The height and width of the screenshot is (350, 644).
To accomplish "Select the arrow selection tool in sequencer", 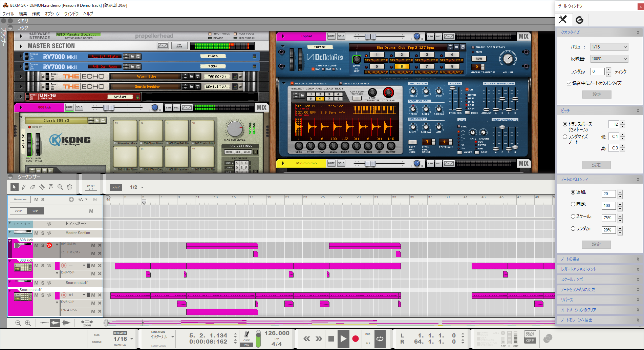I will [14, 187].
